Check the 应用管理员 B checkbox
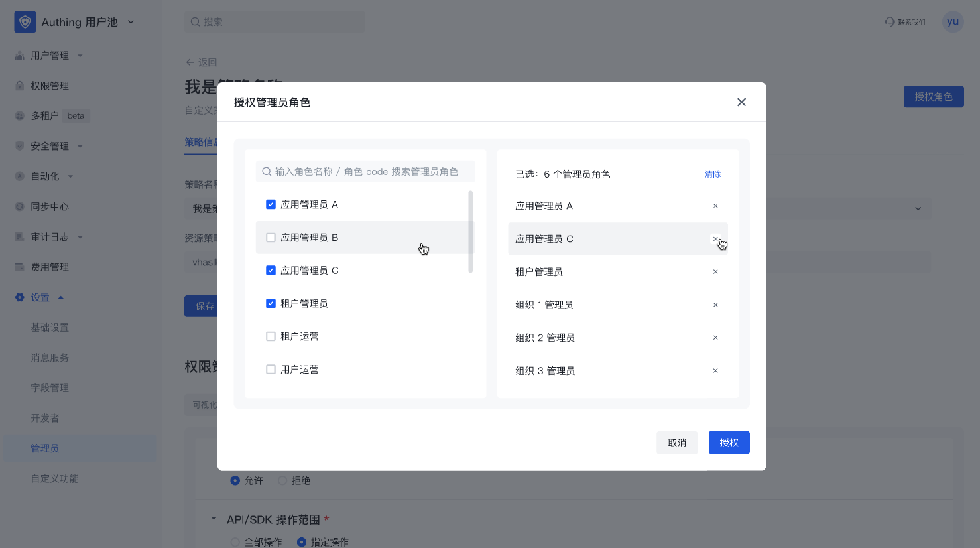Image resolution: width=980 pixels, height=548 pixels. tap(271, 237)
